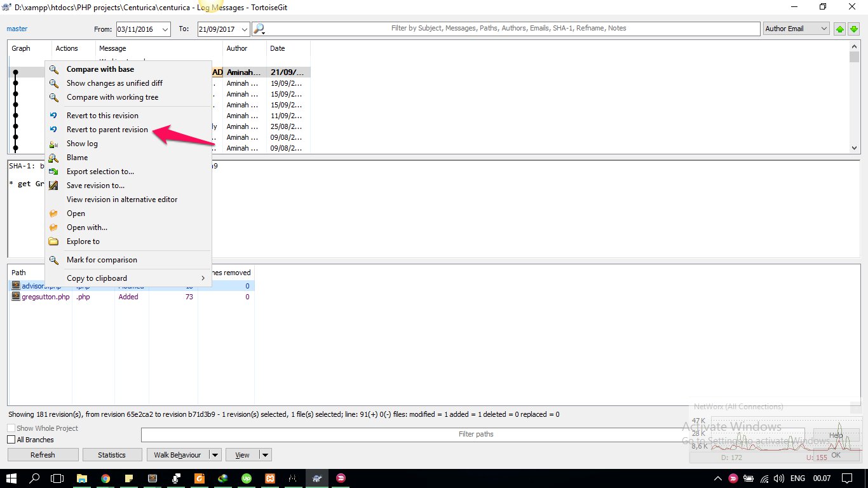Image resolution: width=868 pixels, height=488 pixels.
Task: Open Internet Download Manager from the taskbar
Action: (x=223, y=478)
